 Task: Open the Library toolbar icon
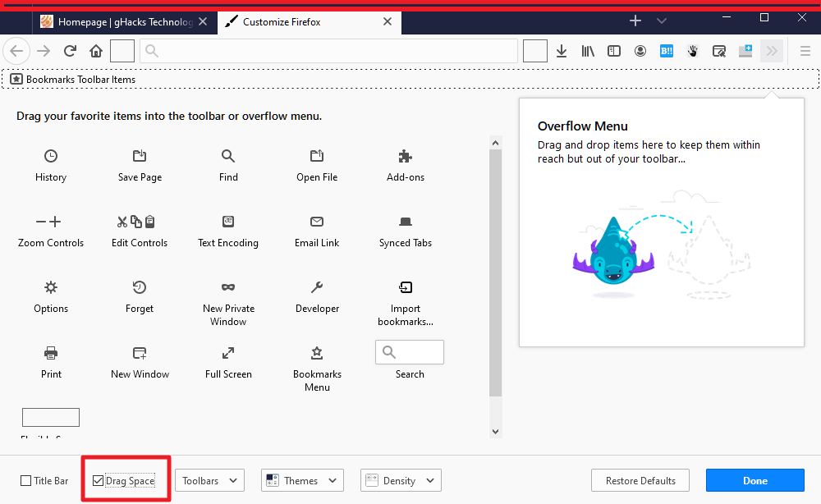click(x=588, y=50)
